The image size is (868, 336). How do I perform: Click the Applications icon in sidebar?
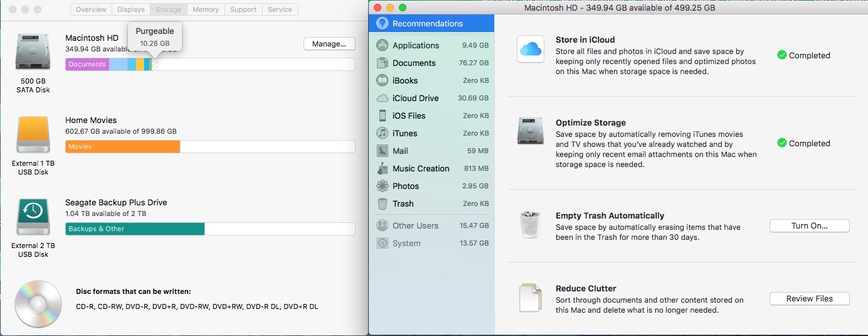pyautogui.click(x=382, y=45)
